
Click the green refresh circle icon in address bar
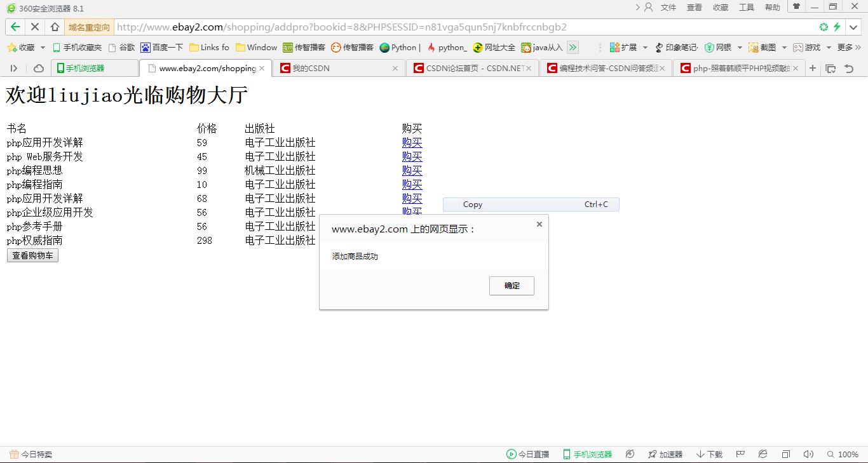point(824,27)
